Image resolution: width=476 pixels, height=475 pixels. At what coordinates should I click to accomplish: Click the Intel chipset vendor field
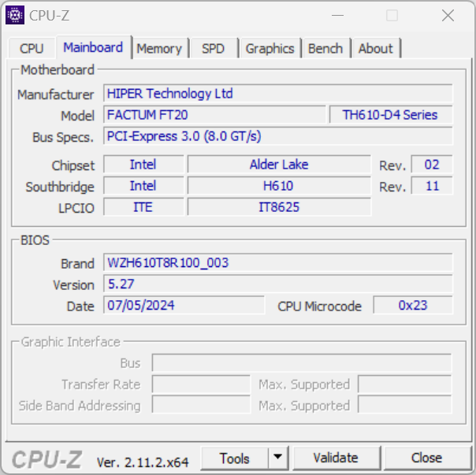pyautogui.click(x=143, y=165)
